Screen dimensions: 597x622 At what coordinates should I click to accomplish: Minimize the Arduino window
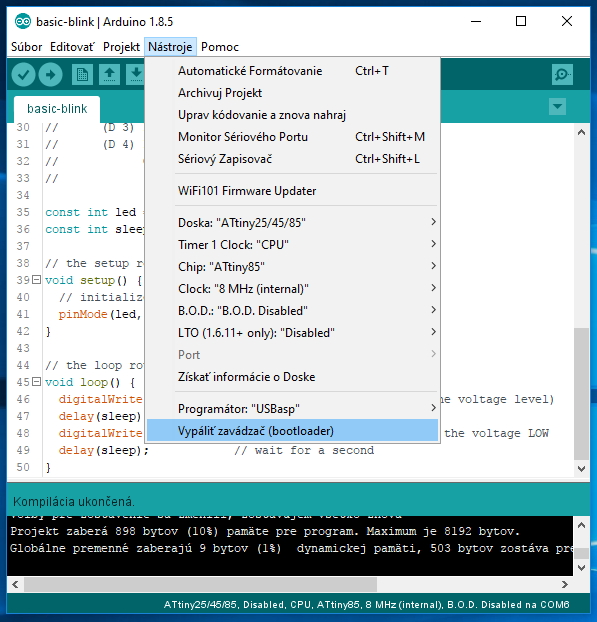click(476, 21)
